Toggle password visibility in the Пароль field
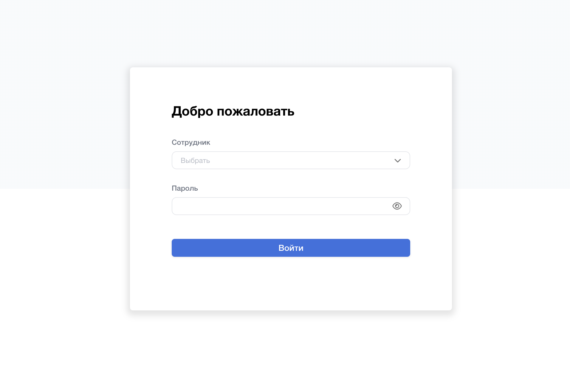This screenshot has width=570, height=392. click(397, 206)
